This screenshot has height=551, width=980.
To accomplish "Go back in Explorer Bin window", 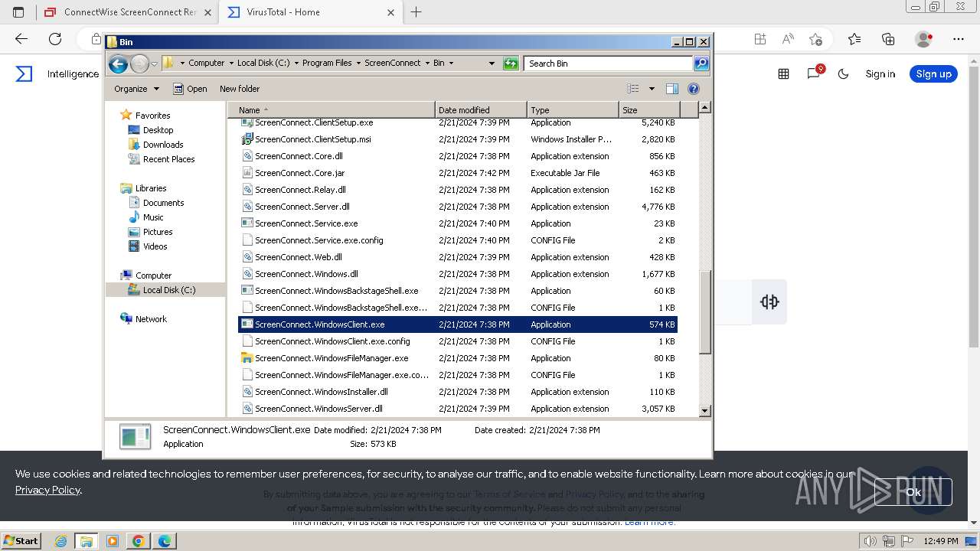I will pos(118,64).
